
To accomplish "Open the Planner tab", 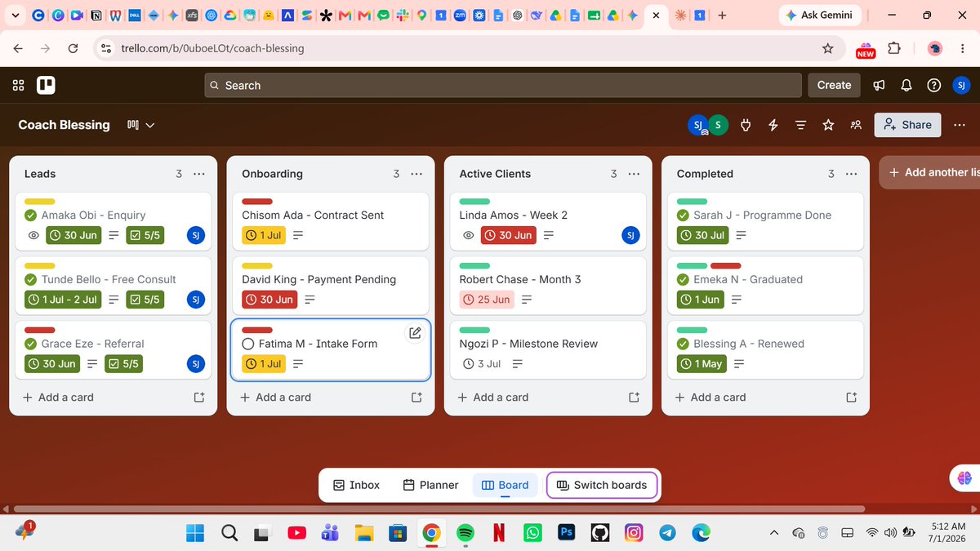I will point(430,485).
